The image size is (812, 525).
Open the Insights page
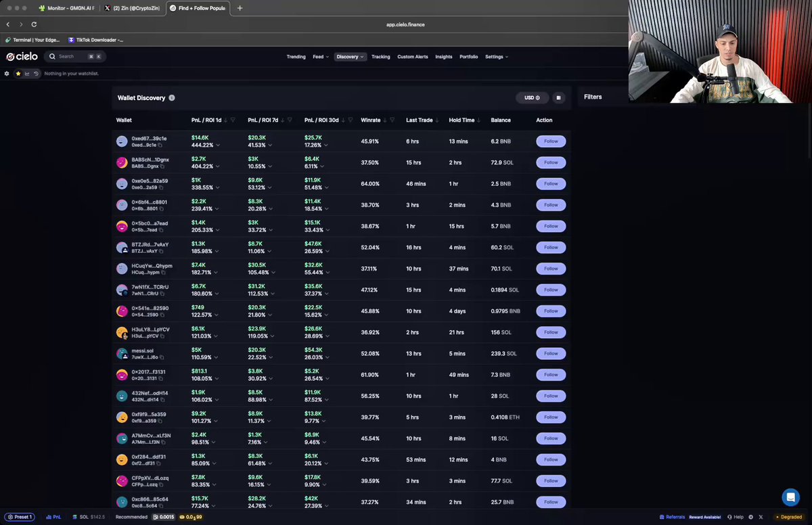click(x=444, y=57)
